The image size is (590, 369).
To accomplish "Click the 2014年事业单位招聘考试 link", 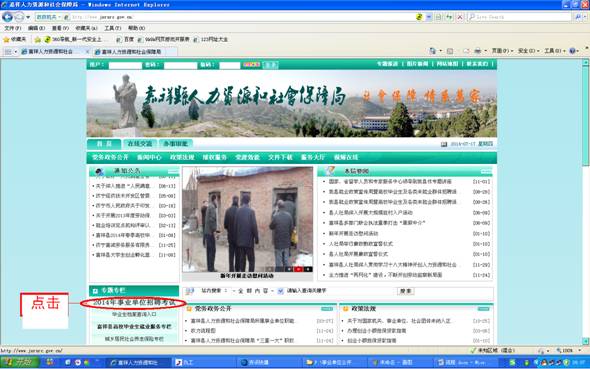I will (134, 302).
